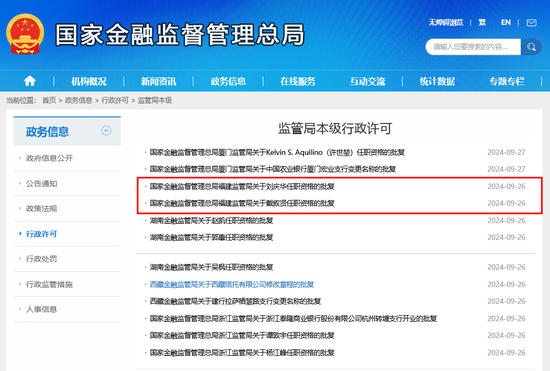The width and height of the screenshot is (550, 371).
Task: Click the 监管局本级行政许可 page heading
Action: click(335, 128)
